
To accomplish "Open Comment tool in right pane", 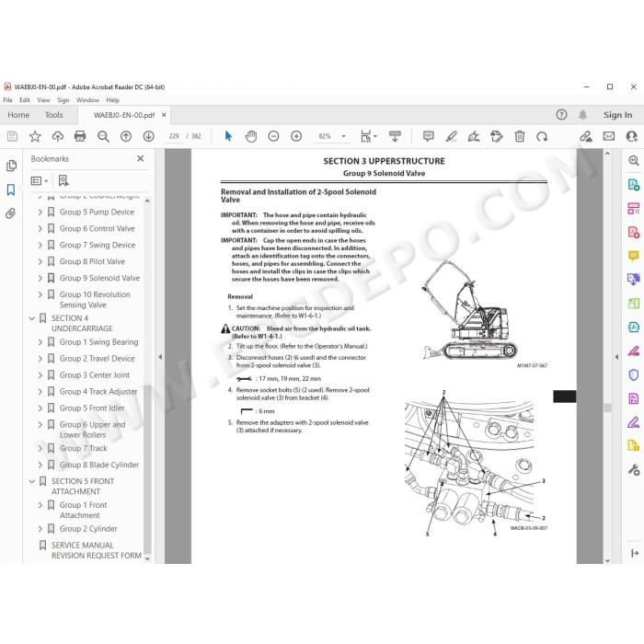I will click(x=633, y=257).
